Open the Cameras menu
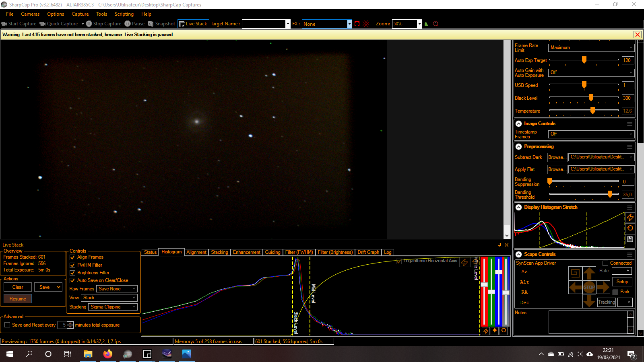 click(x=30, y=14)
